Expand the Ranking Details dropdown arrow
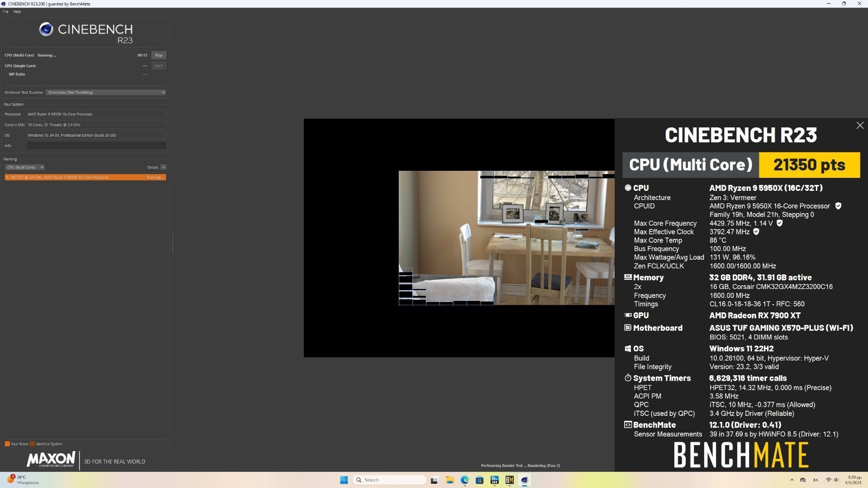Viewport: 868px width, 488px height. [x=163, y=167]
